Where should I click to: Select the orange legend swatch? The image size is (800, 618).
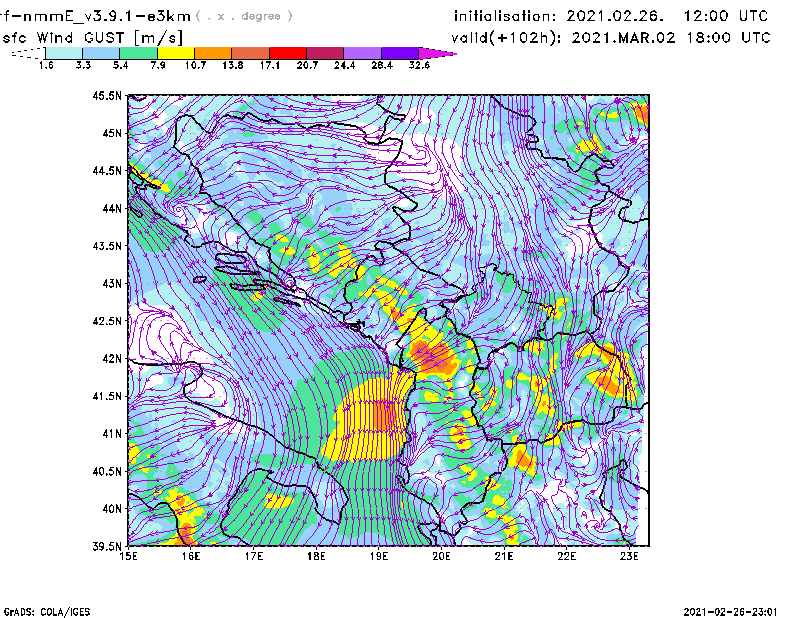tap(213, 53)
